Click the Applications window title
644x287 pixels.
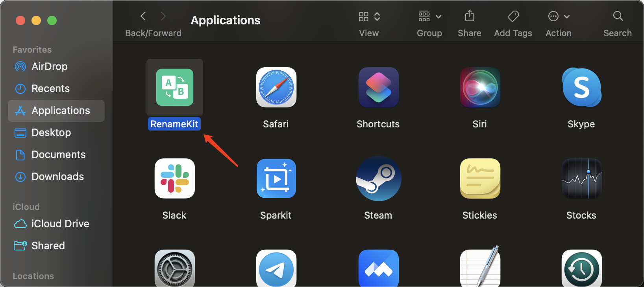tap(226, 20)
